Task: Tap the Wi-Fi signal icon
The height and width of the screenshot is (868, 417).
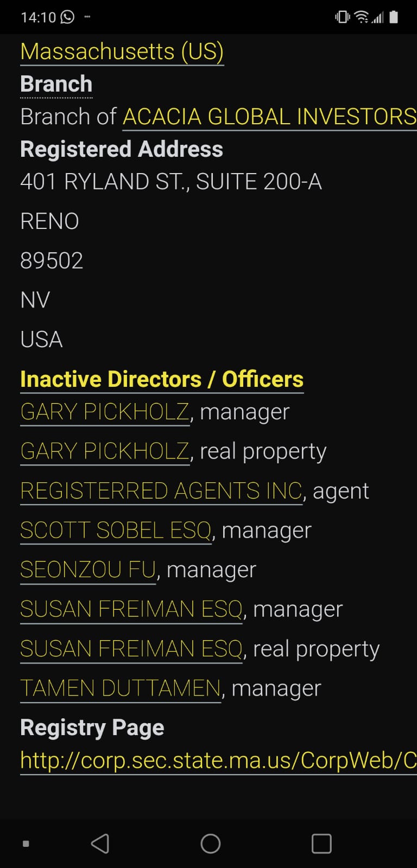Action: 361,17
